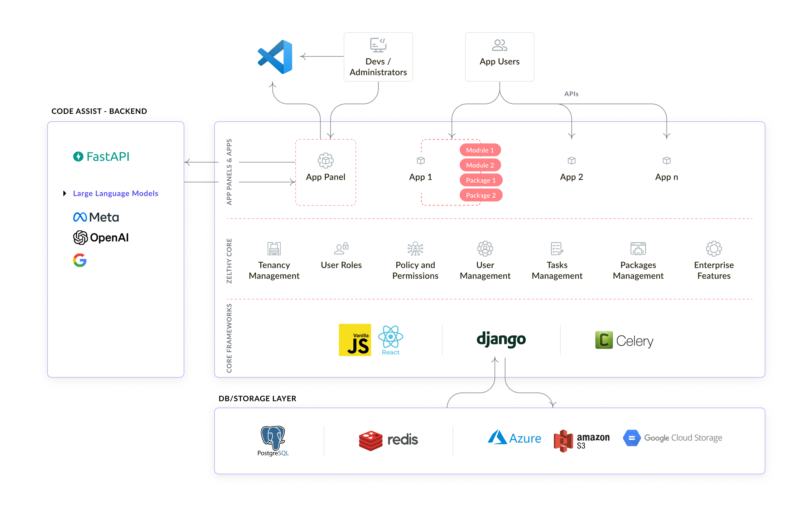This screenshot has height=507, width=812.
Task: Click the 'APP PANELS & APPS' vertical label
Action: (229, 172)
